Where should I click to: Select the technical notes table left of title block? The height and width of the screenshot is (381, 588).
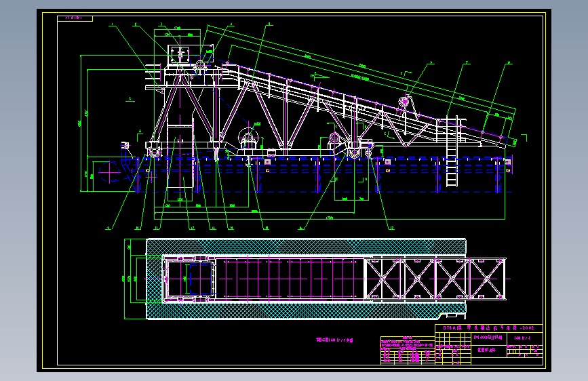pos(408,350)
